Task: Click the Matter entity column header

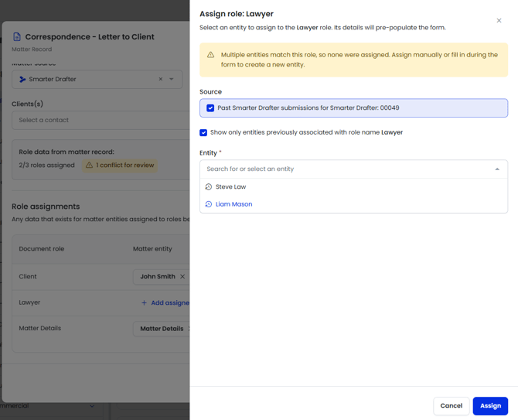Action: click(152, 249)
